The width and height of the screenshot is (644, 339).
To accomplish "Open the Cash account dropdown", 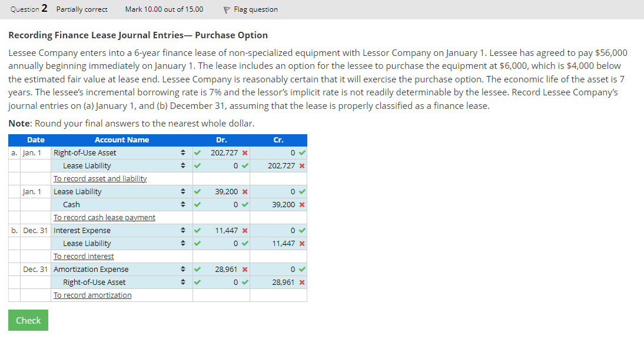I will [182, 204].
